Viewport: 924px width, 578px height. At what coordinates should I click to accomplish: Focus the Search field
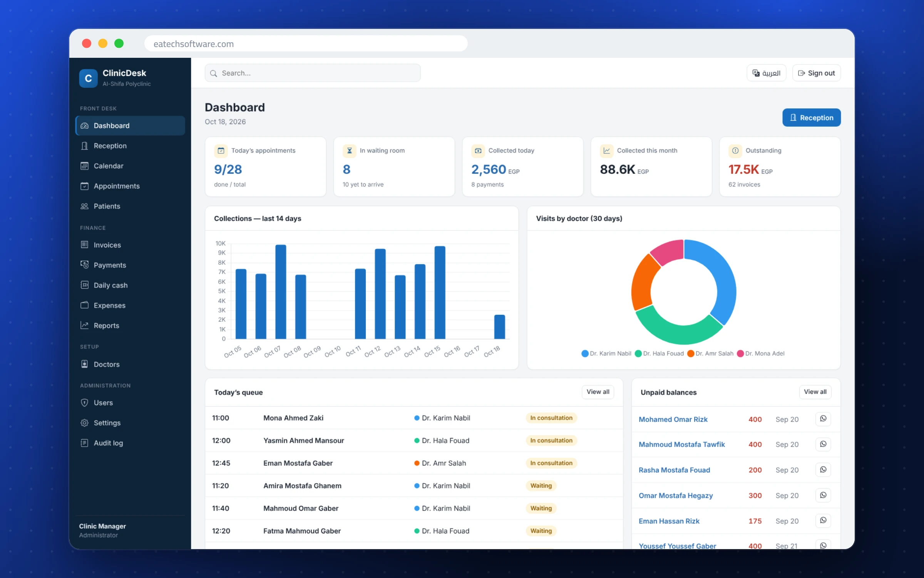pos(313,73)
